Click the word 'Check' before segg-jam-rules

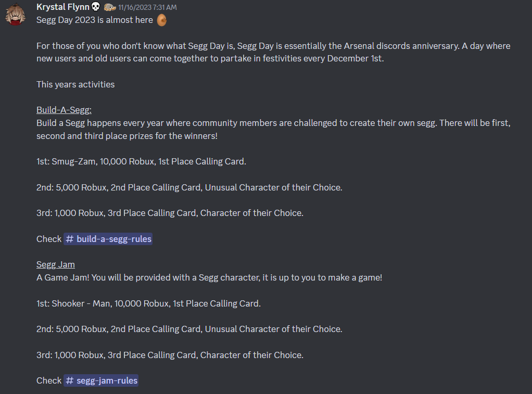49,380
